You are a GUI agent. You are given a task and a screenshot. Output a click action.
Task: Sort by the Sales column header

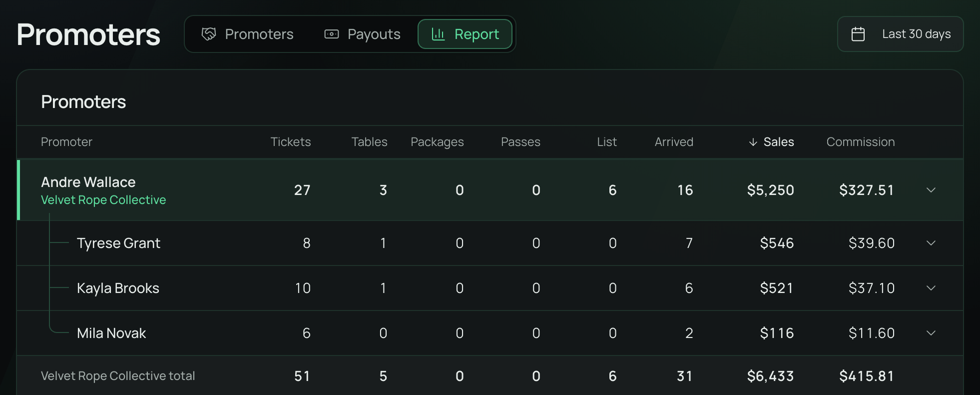771,142
